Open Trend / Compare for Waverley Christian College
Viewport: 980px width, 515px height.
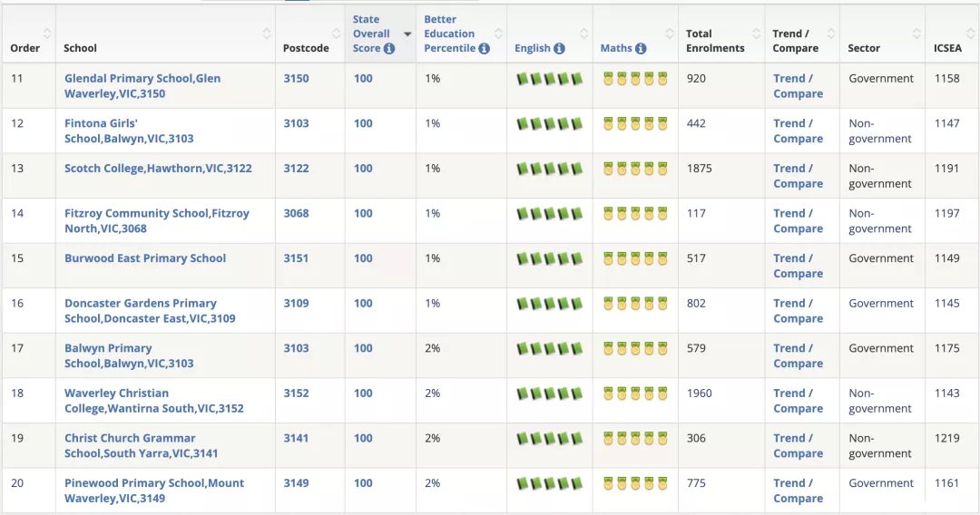point(799,401)
